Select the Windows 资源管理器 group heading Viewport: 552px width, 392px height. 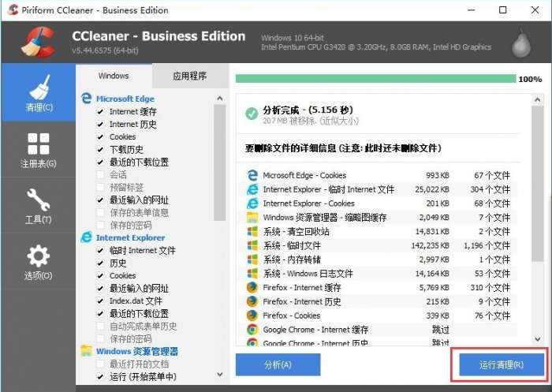tap(137, 351)
